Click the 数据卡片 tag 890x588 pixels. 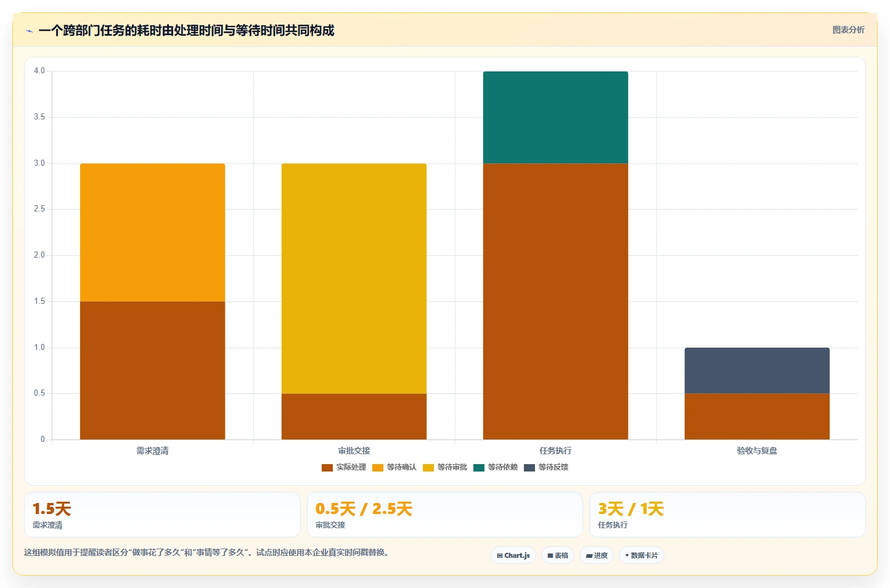(x=642, y=555)
